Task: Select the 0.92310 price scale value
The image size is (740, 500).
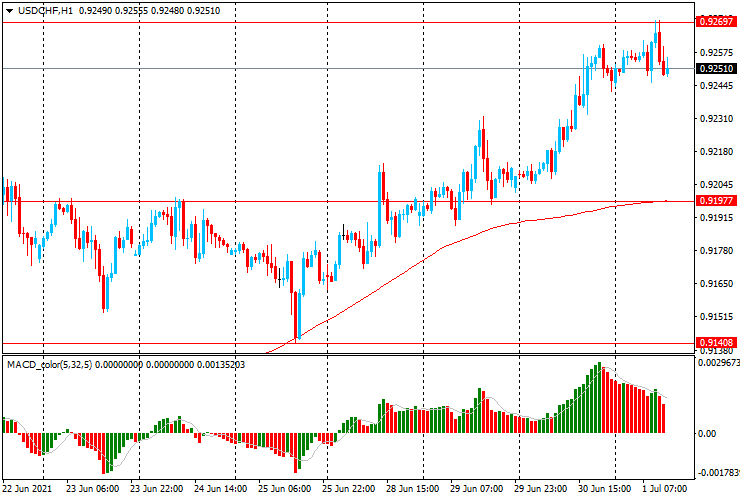Action: point(716,119)
